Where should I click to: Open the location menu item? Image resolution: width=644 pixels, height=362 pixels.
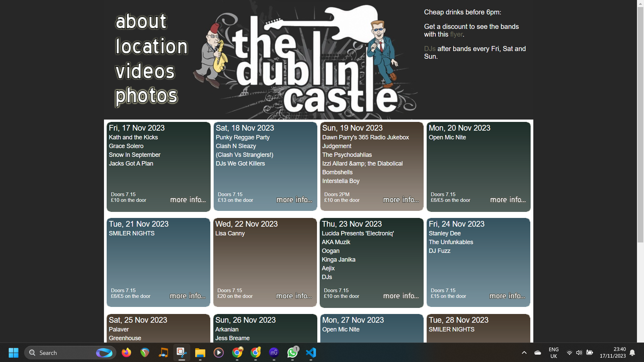[151, 46]
